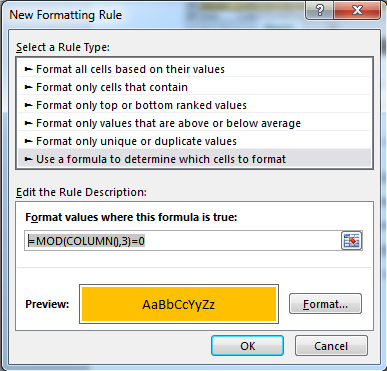Choose 'Format only unique or duplicate values'

click(194, 141)
